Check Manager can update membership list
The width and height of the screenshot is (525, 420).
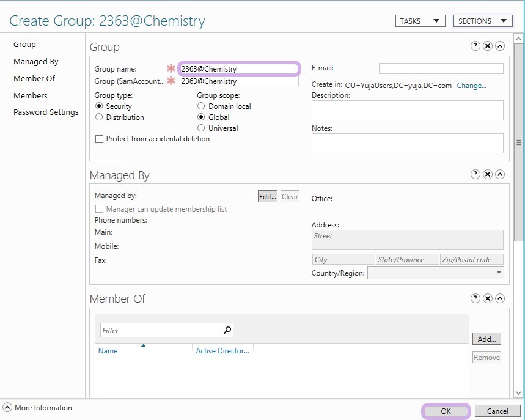(99, 209)
